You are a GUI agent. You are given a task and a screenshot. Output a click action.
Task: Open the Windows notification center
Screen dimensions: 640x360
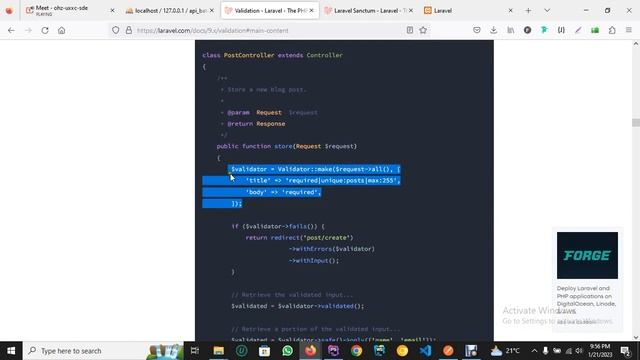(x=625, y=351)
